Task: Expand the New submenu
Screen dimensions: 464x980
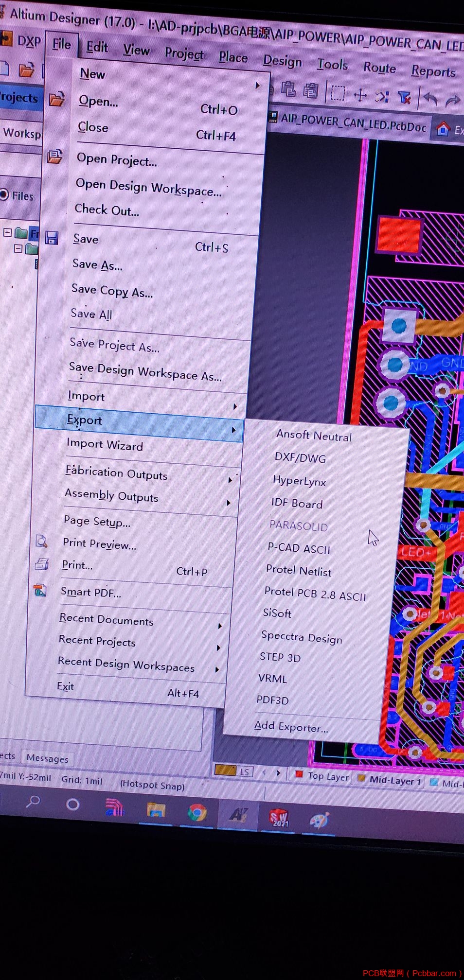Action: point(258,86)
